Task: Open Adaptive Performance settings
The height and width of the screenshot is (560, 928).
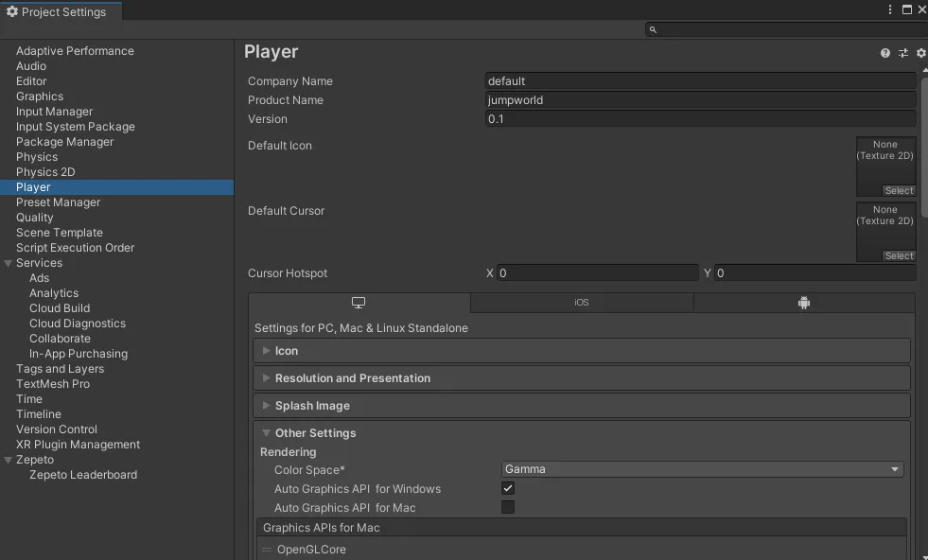Action: click(x=75, y=51)
